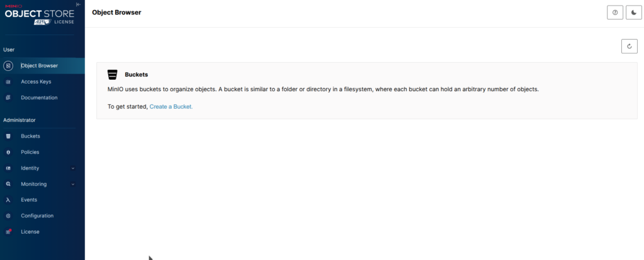Open the Identity menu item
Image resolution: width=644 pixels, height=260 pixels.
point(30,168)
